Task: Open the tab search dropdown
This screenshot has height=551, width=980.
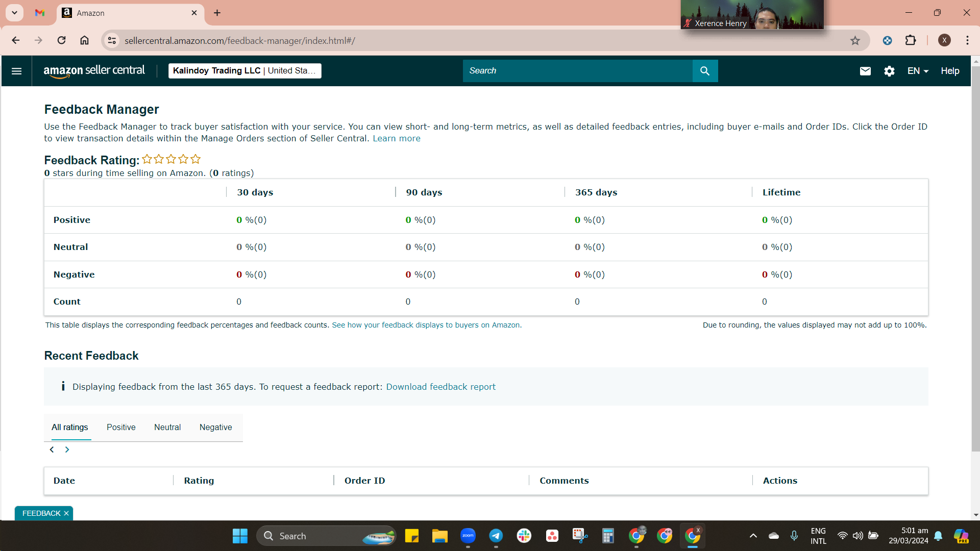Action: (x=14, y=13)
